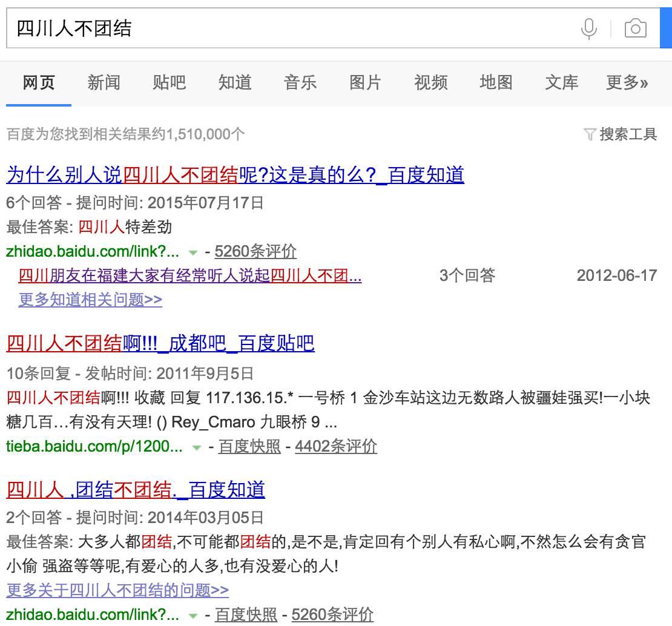Click the 最佳答案: 四川人特差劲 snippet

point(89,227)
